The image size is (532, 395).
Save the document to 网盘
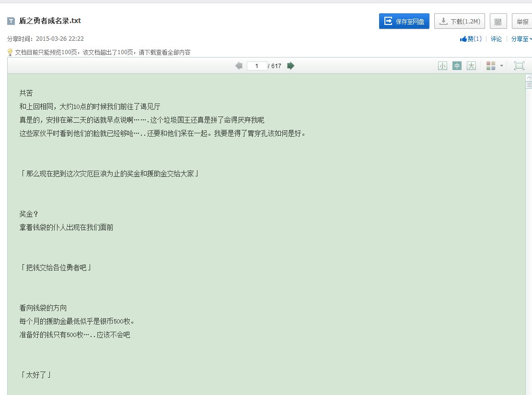pos(404,21)
